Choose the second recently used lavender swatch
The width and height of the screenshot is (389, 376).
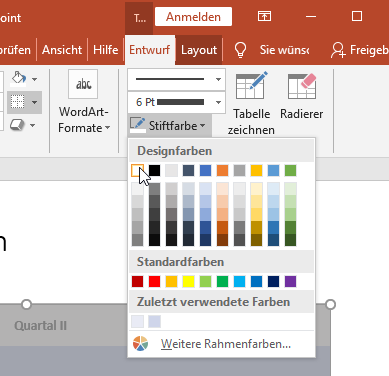tap(154, 321)
